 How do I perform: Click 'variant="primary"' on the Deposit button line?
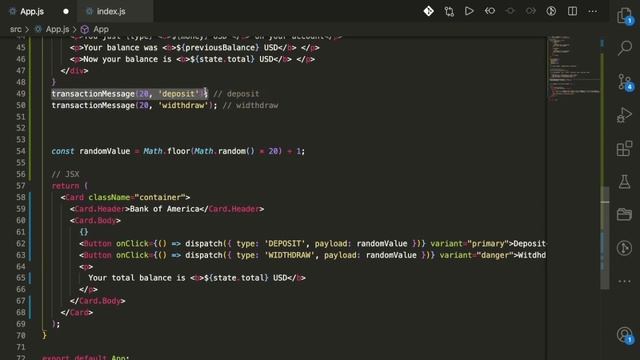pyautogui.click(x=469, y=244)
